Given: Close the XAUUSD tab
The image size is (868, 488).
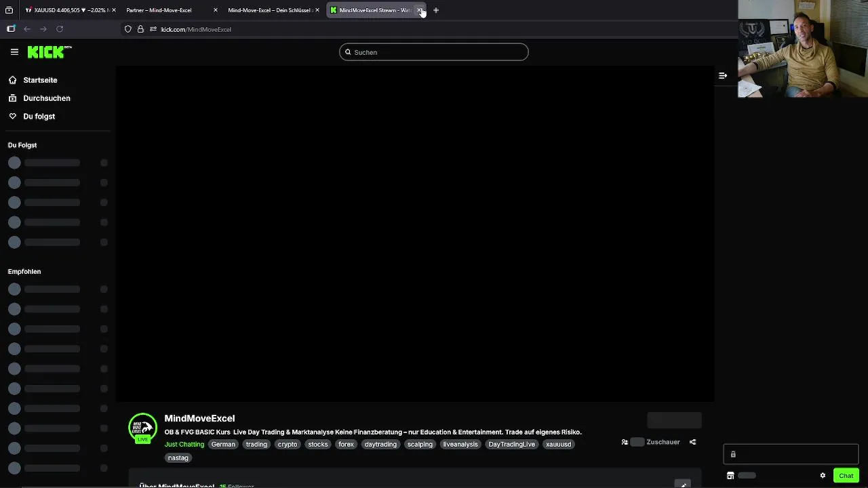Looking at the screenshot, I should click(114, 10).
